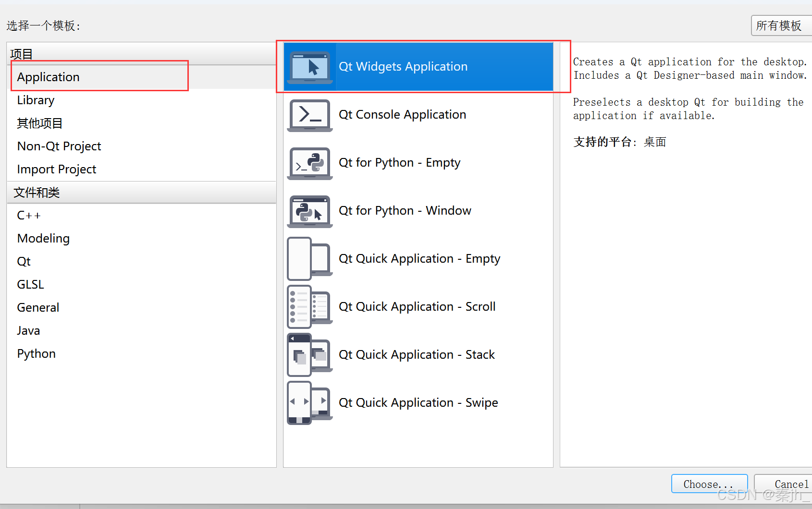The image size is (812, 509).
Task: Select Qt Quick Application - Swipe label
Action: (418, 403)
